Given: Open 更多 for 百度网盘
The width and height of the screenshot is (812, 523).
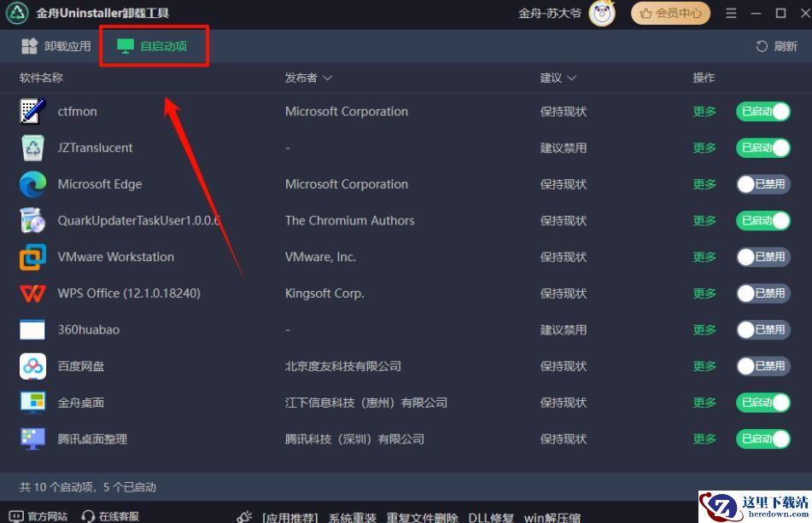Looking at the screenshot, I should [704, 366].
